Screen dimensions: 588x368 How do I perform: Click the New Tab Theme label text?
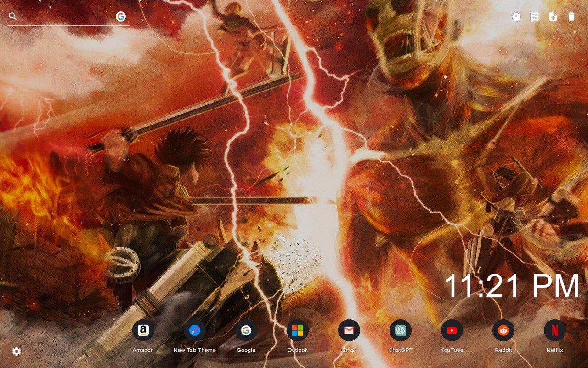[x=195, y=350]
